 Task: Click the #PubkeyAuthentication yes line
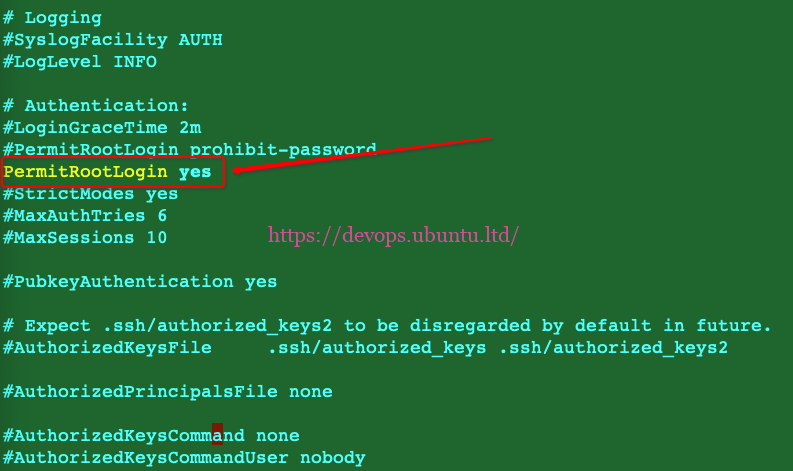point(140,282)
